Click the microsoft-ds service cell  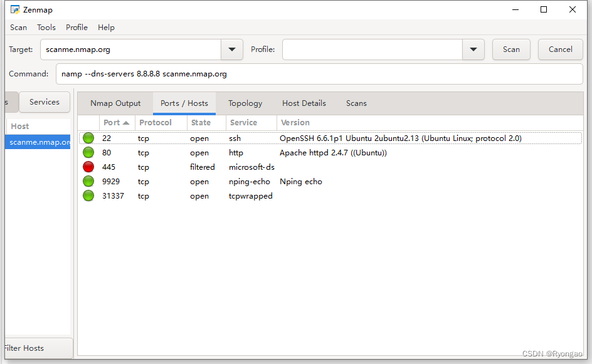(x=252, y=167)
